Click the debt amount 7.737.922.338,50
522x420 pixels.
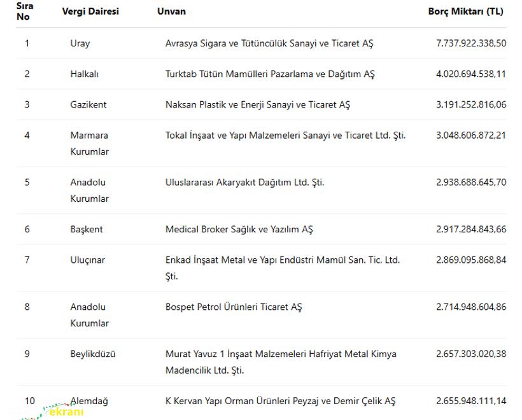click(x=471, y=43)
